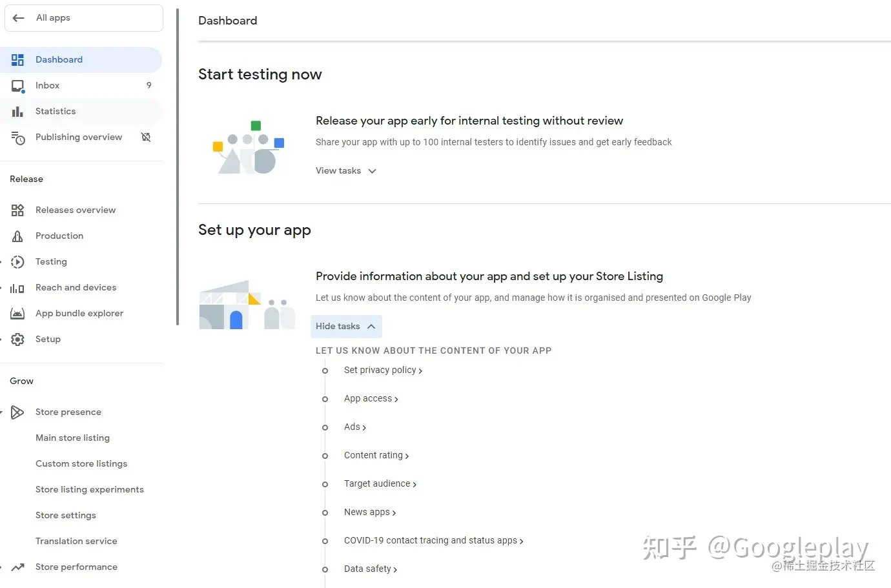Open the Inbox icon in sidebar
The width and height of the screenshot is (891, 588).
(x=18, y=86)
